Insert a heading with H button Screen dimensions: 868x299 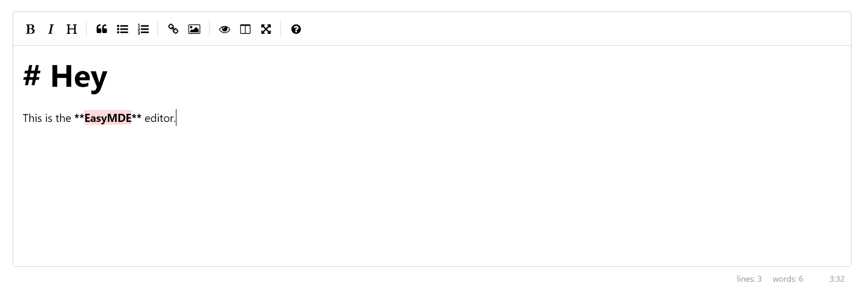pyautogui.click(x=71, y=29)
